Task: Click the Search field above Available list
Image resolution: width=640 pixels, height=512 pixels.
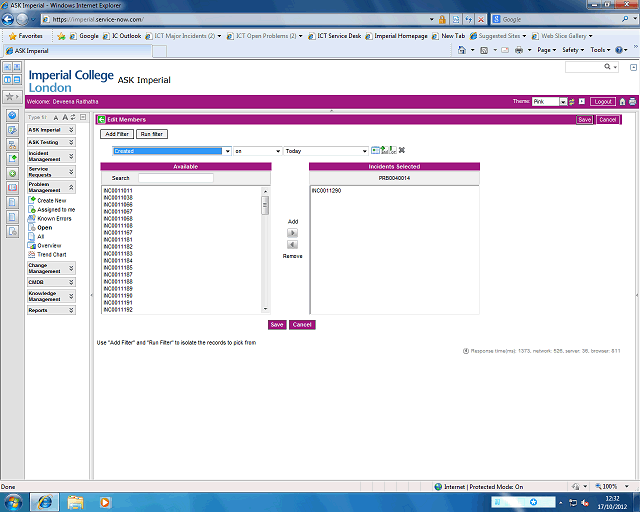Action: (175, 177)
